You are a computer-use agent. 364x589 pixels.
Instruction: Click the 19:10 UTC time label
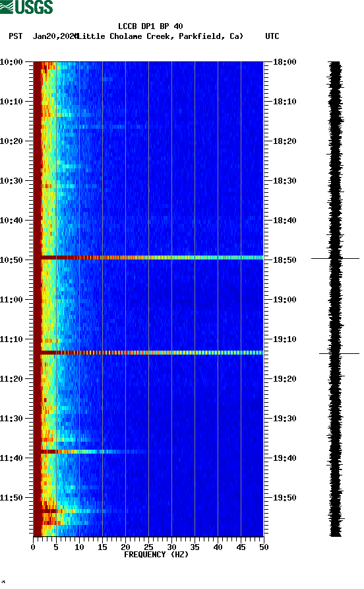284,339
